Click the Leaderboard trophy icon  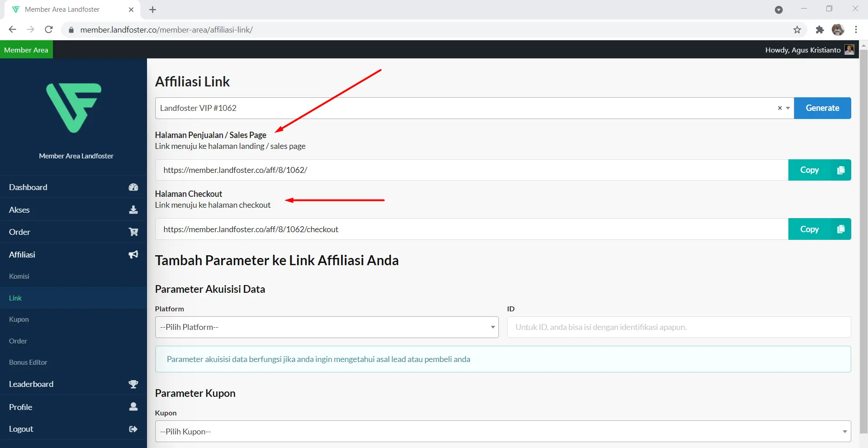[x=133, y=384]
